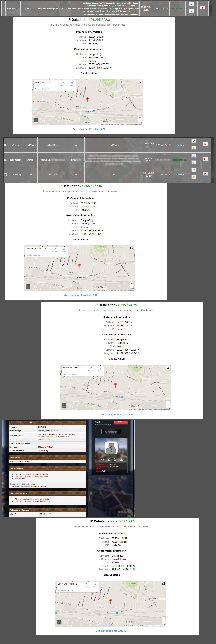Viewport: 216px width, 644px height.
Task: Click the envelope email icon on taszczesliwa94's profile
Action: click(x=102, y=460)
